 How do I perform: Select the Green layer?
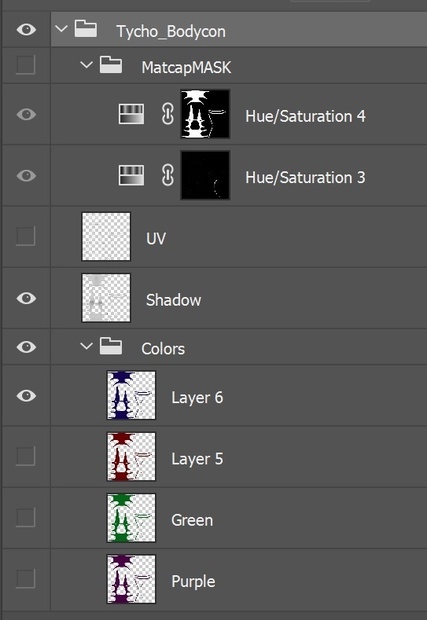click(x=239, y=518)
